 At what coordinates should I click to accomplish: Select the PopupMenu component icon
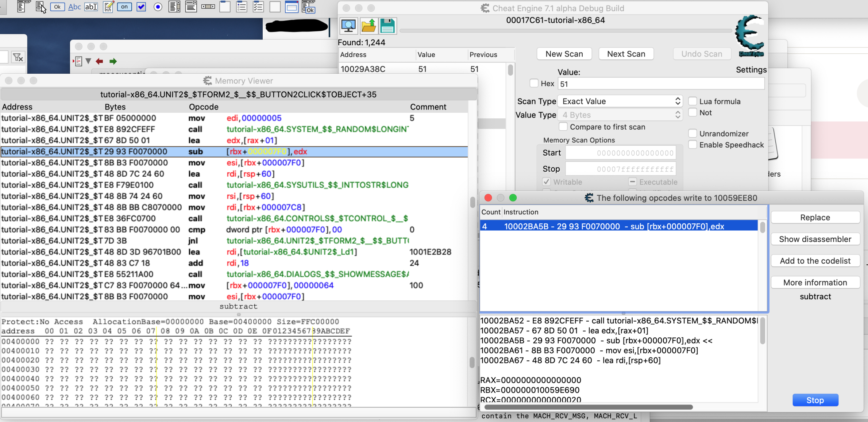(40, 7)
